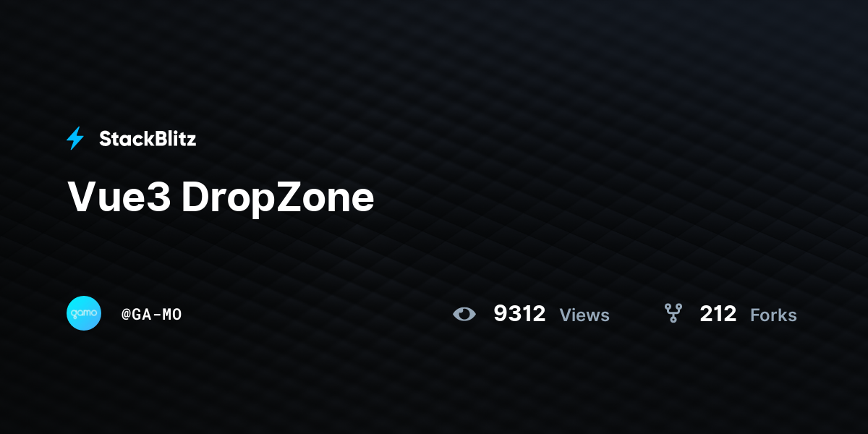Click the gamo text inside the avatar
The image size is (868, 434).
pos(84,313)
